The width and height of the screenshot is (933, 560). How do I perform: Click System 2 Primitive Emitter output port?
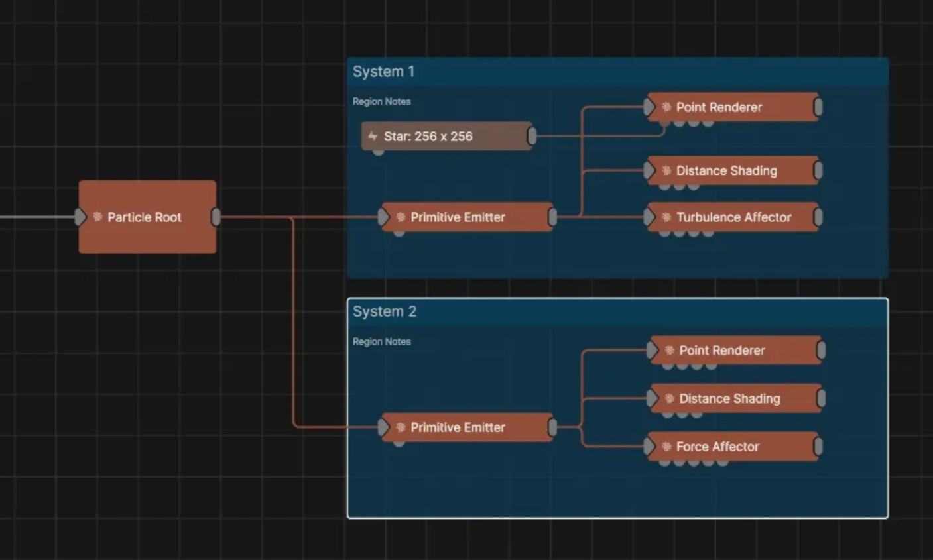[552, 427]
